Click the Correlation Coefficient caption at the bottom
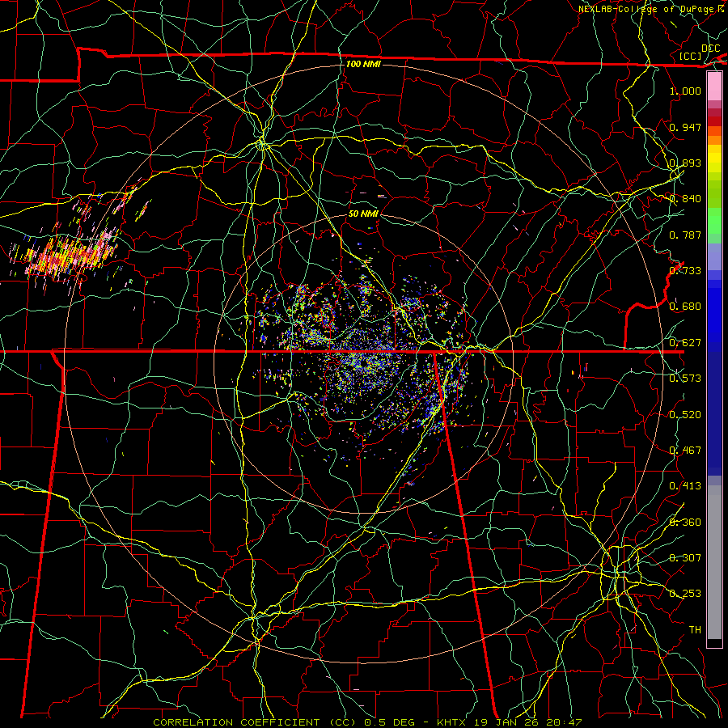728x728 pixels. point(368,722)
